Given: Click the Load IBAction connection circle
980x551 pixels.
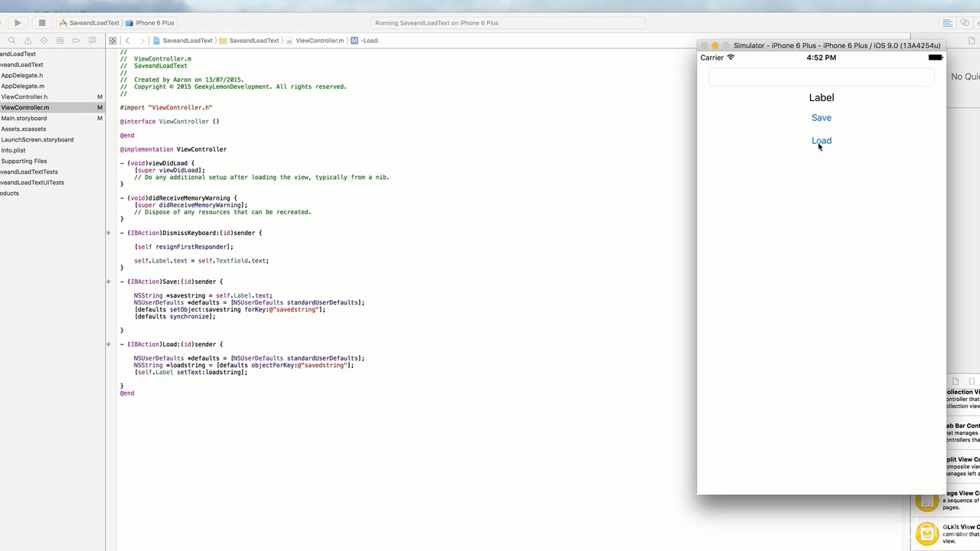Looking at the screenshot, I should (108, 344).
